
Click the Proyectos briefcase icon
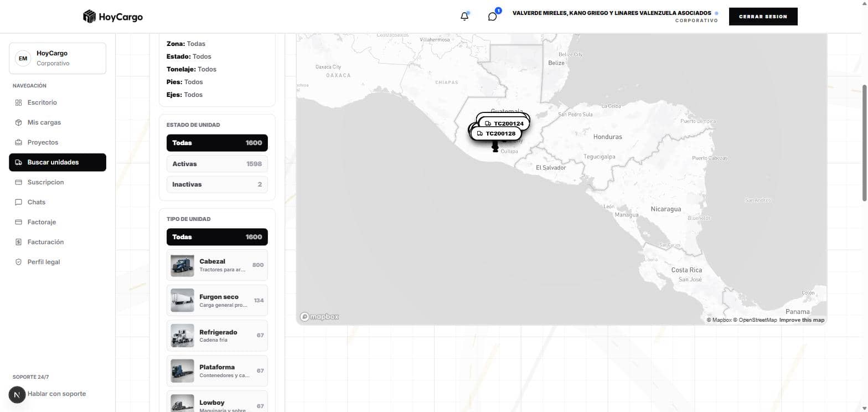coord(18,142)
